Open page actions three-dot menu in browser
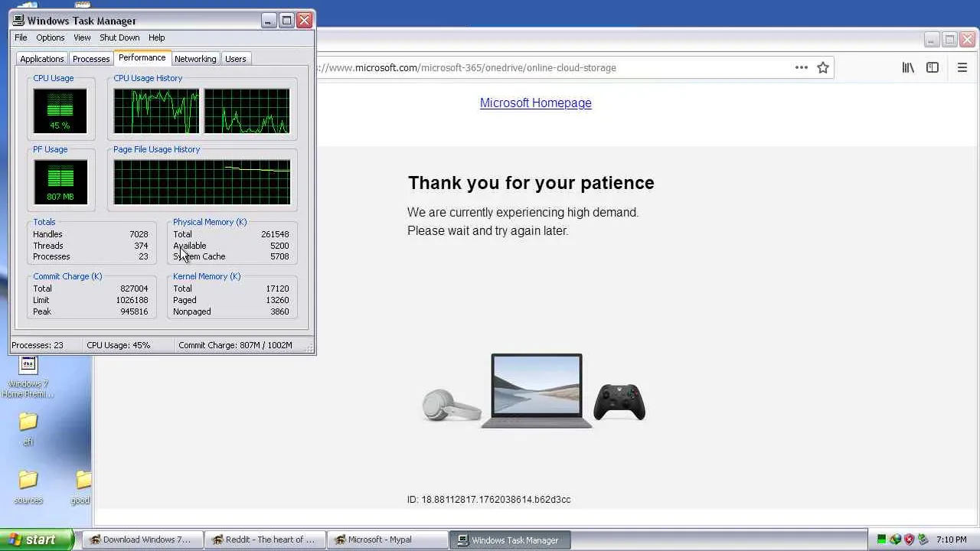Image resolution: width=980 pixels, height=551 pixels. click(x=802, y=67)
